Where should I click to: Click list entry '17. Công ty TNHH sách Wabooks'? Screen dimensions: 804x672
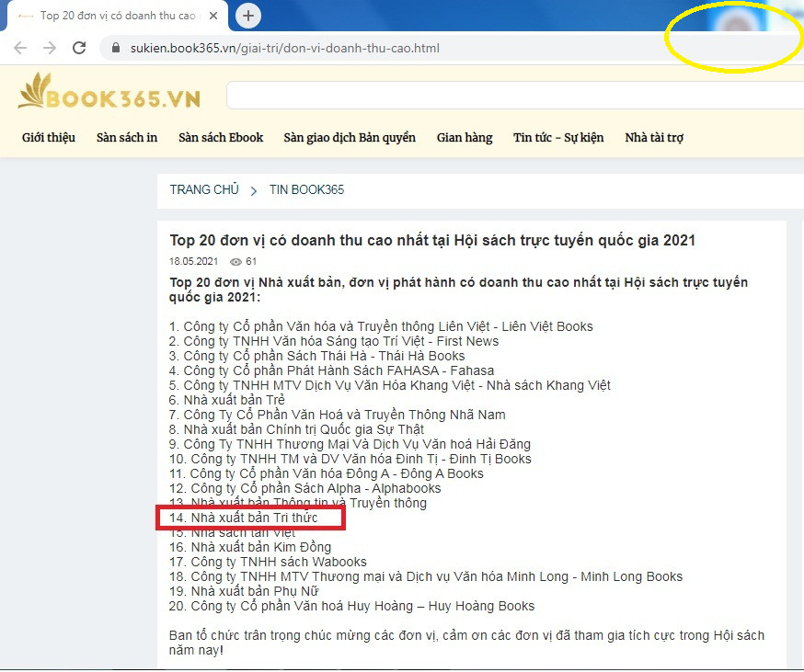[269, 562]
